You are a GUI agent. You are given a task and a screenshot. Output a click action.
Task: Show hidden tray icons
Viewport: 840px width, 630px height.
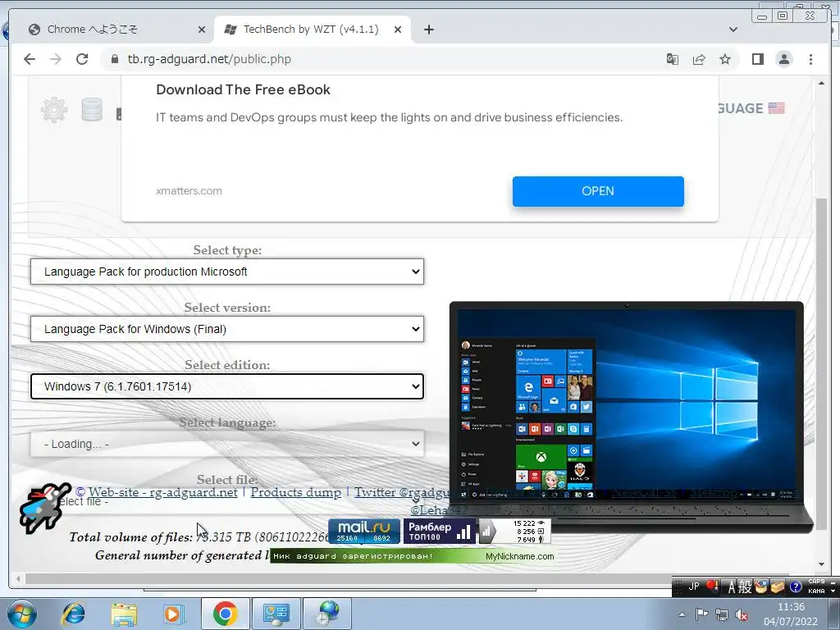pyautogui.click(x=682, y=614)
